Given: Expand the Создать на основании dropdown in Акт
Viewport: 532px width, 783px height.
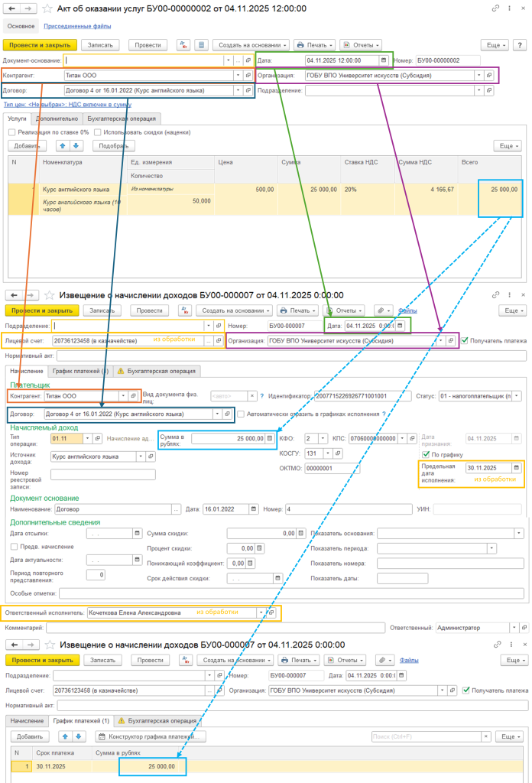Looking at the screenshot, I should pos(251,45).
